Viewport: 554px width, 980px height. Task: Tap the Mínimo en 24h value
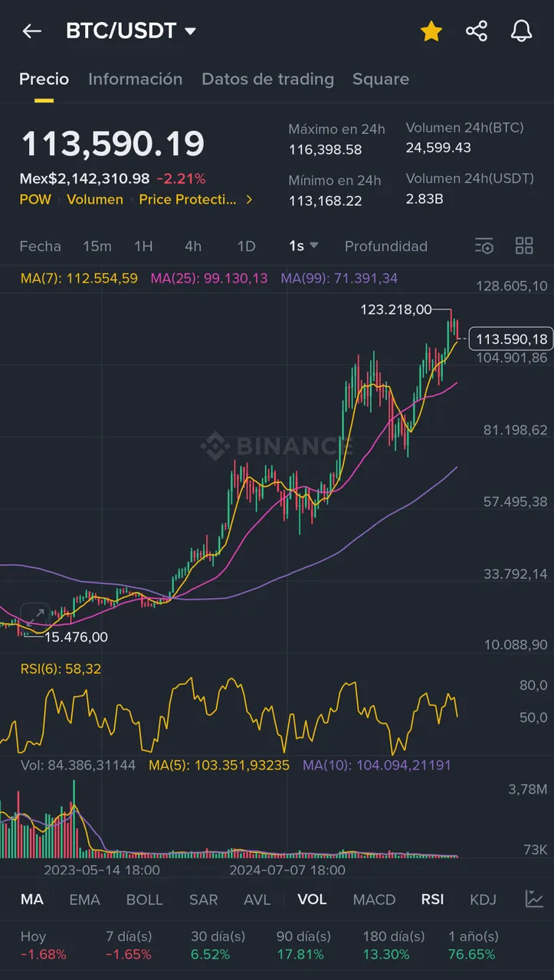325,201
